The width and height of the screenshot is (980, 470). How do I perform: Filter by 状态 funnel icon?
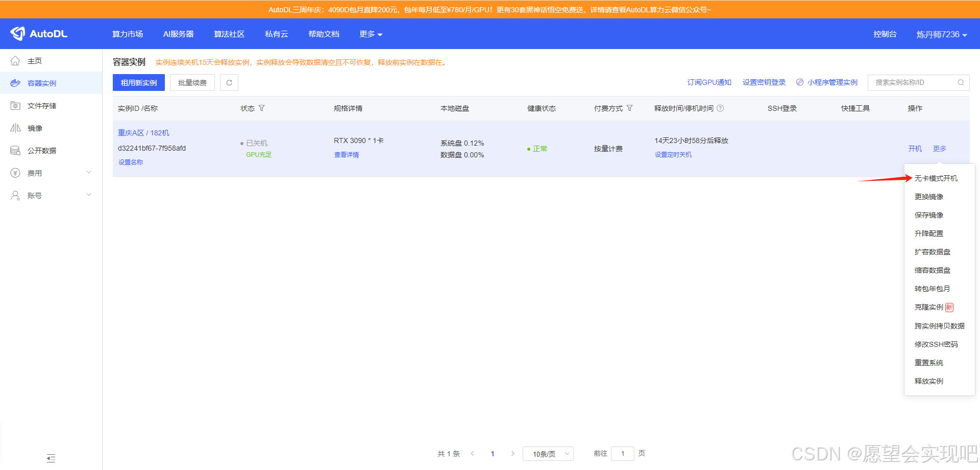pyautogui.click(x=262, y=108)
